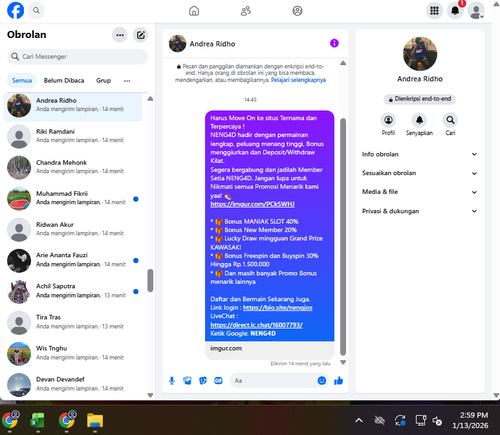Expand the Sesuaikan obrolan section
This screenshot has height=435, width=500.
(x=420, y=173)
